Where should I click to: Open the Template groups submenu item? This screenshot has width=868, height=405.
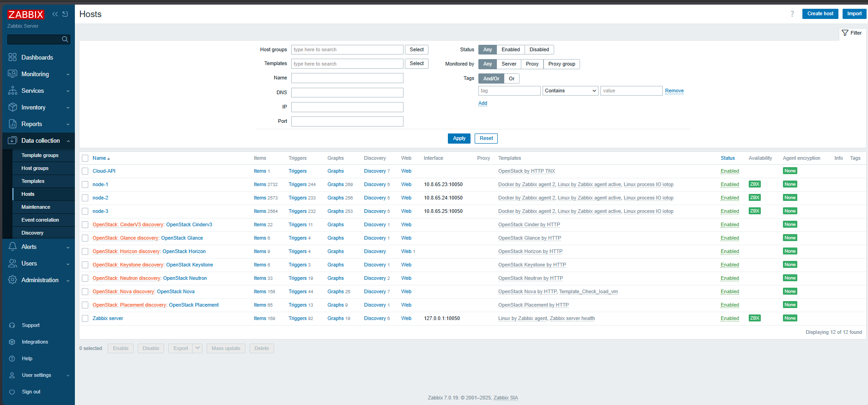pyautogui.click(x=40, y=156)
